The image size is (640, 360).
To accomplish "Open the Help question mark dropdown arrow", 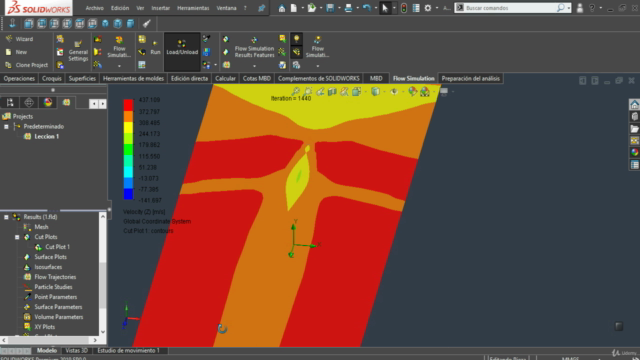I will click(600, 8).
